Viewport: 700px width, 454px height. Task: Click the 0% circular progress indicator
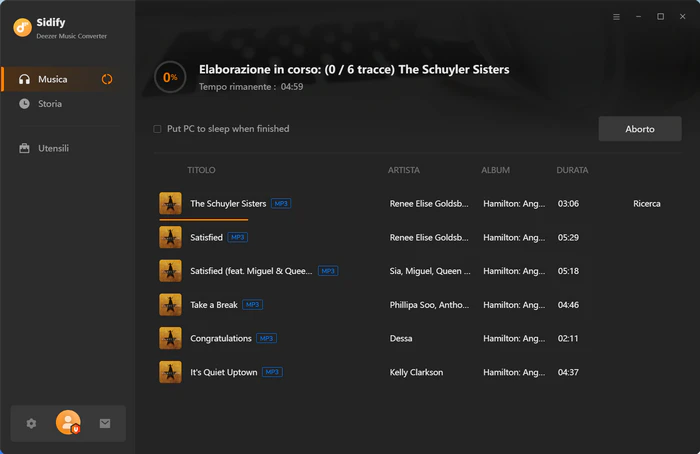coord(170,77)
